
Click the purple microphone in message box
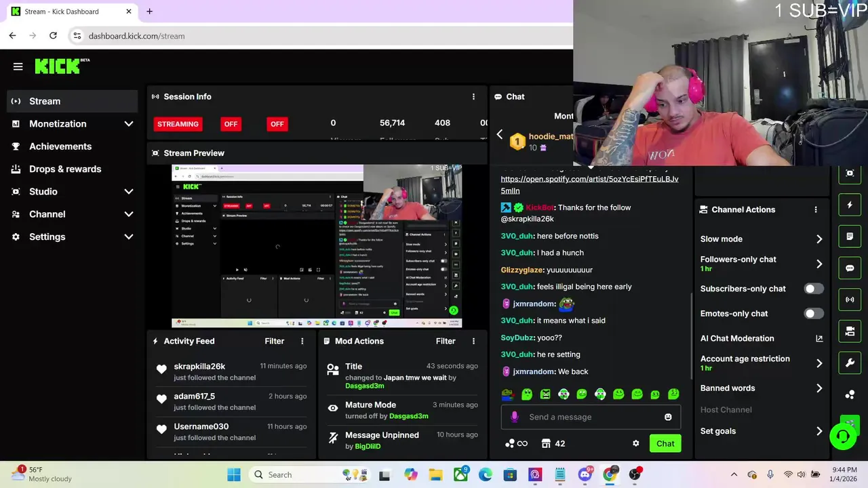coord(514,417)
